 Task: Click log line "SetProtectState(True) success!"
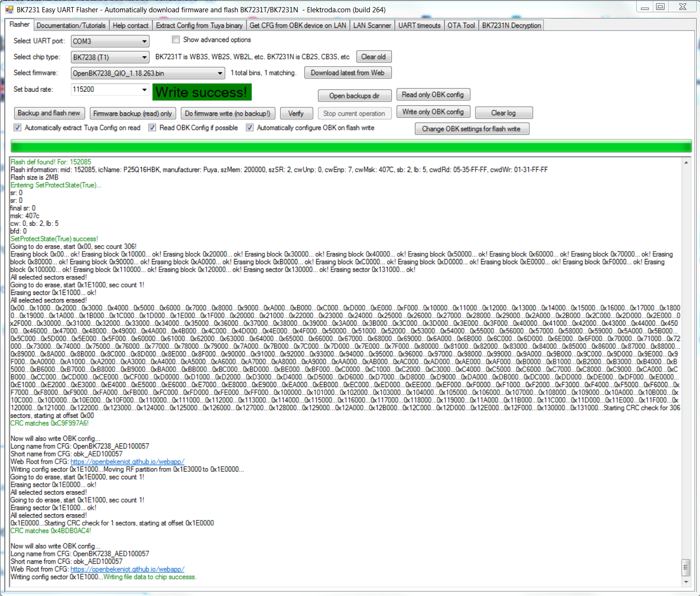(x=54, y=239)
